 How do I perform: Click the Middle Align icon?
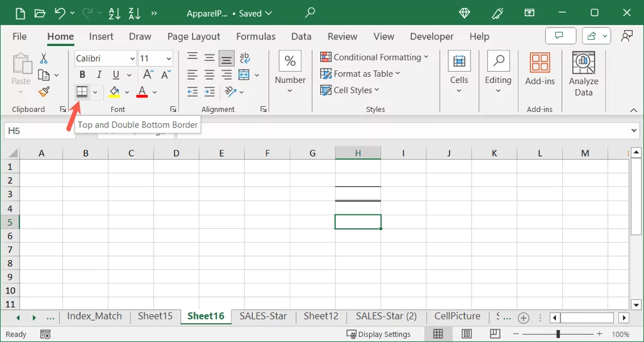tap(209, 58)
